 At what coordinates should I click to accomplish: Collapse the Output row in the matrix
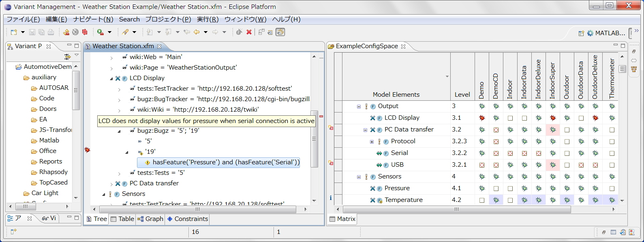[x=359, y=106]
